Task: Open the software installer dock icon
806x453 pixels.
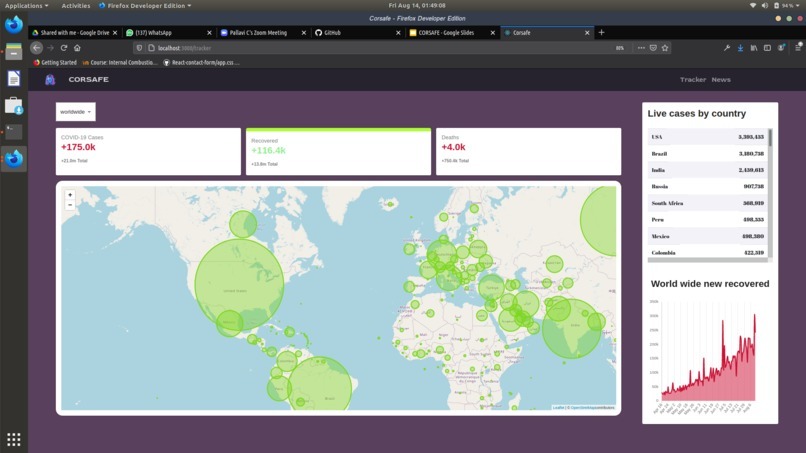Action: 14,105
